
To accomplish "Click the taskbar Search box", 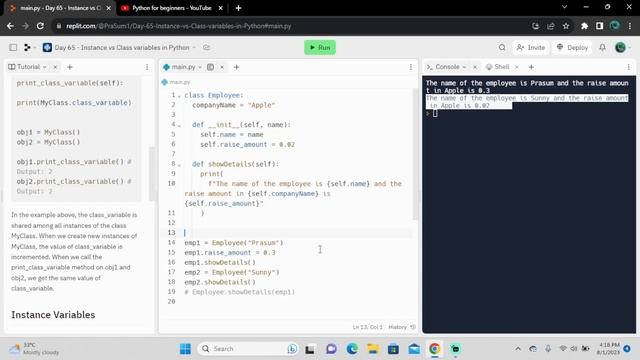I will point(248,349).
